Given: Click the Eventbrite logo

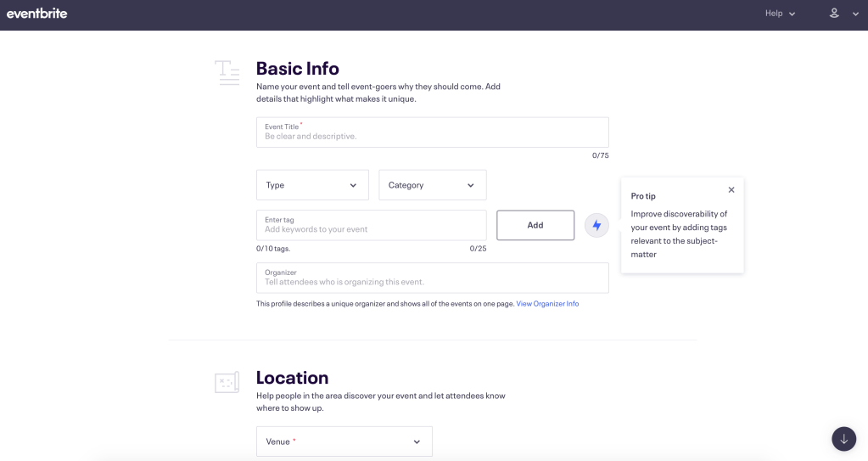Looking at the screenshot, I should [36, 14].
